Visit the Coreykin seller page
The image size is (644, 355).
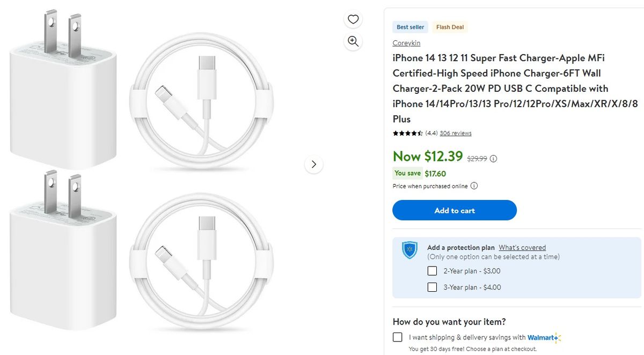coord(406,42)
